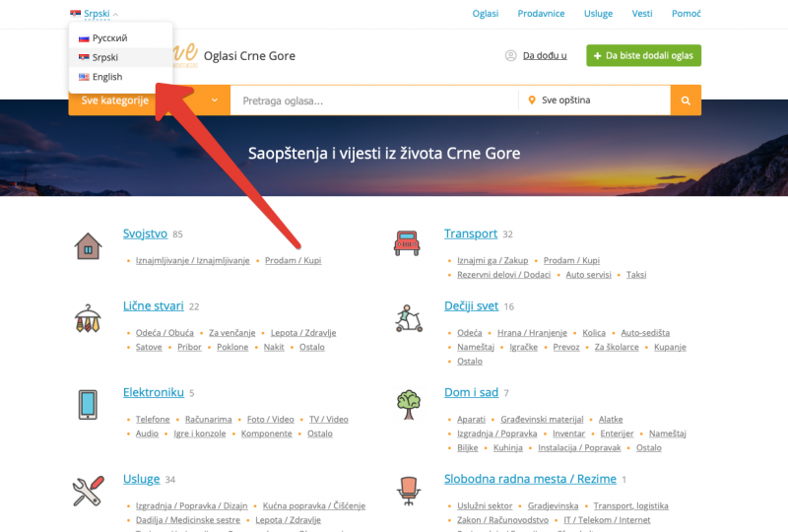Click the tree Dom i sad icon
788x532 pixels.
(408, 403)
